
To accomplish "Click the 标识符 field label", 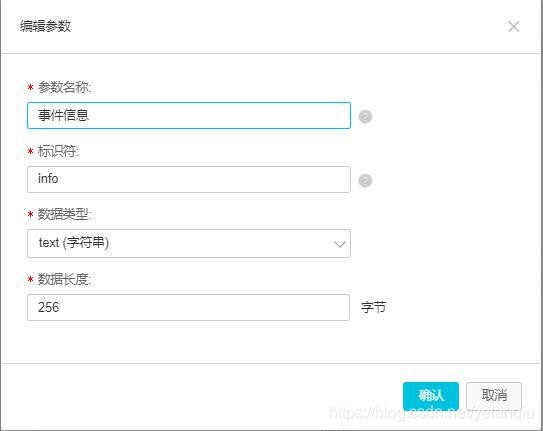I will 58,151.
